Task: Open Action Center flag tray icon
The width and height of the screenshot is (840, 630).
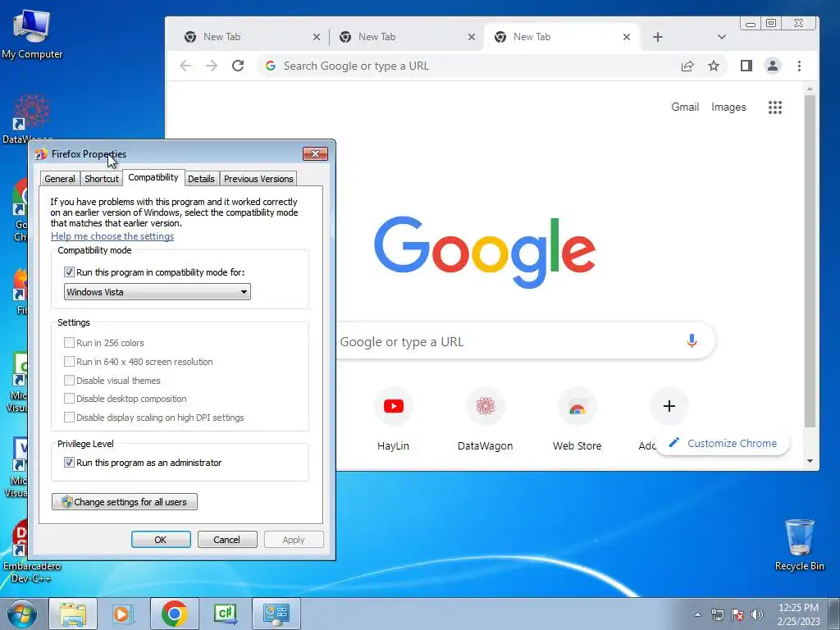Action: tap(737, 614)
